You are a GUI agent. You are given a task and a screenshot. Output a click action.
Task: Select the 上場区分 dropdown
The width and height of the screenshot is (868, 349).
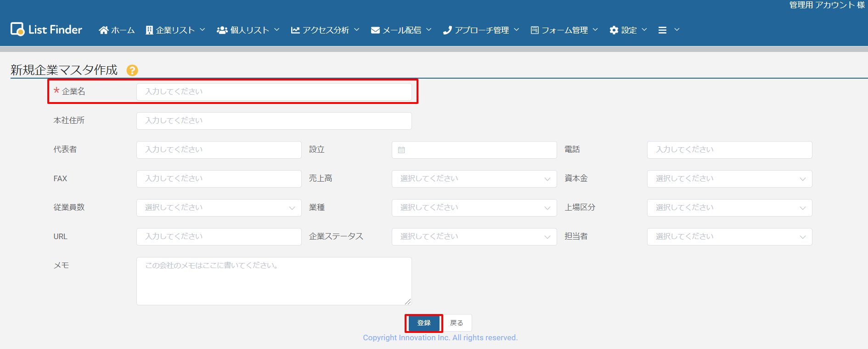729,208
